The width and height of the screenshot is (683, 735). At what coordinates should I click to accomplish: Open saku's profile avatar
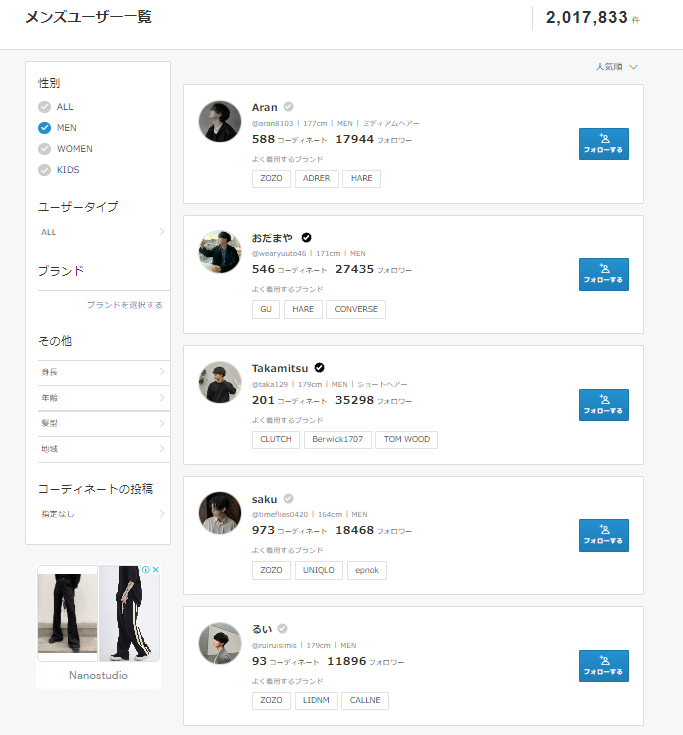[220, 513]
